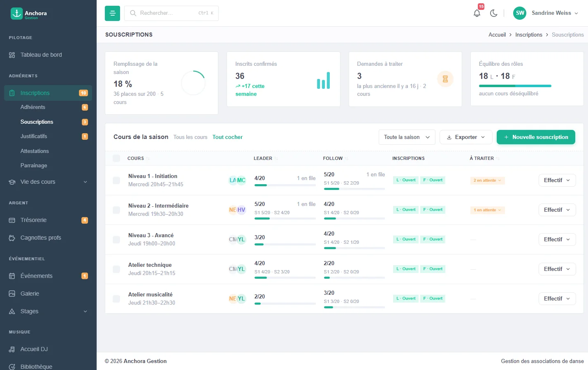Click the Équilibre des rôles progress bar
Screen dimensions: 588x370
515,86
